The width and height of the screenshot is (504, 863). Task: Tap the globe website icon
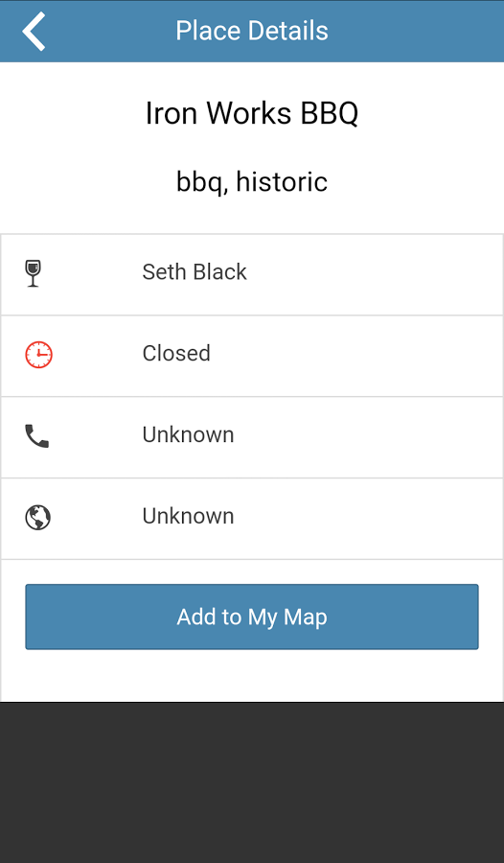38,518
